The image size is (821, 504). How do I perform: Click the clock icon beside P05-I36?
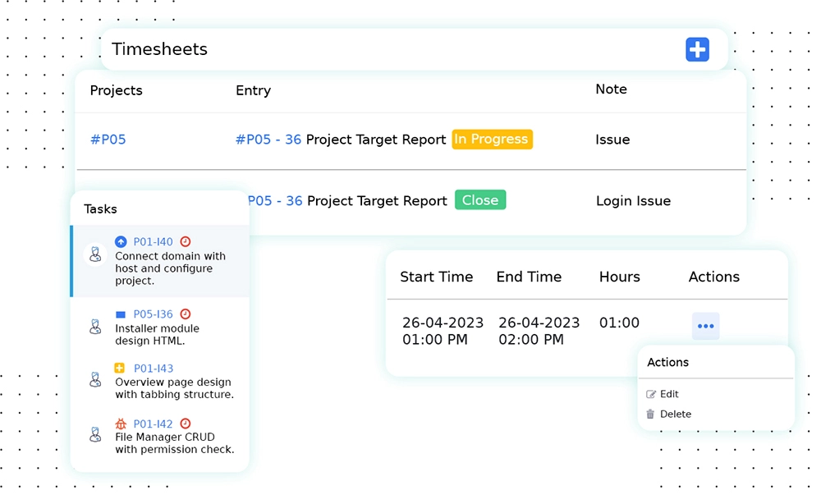click(186, 314)
